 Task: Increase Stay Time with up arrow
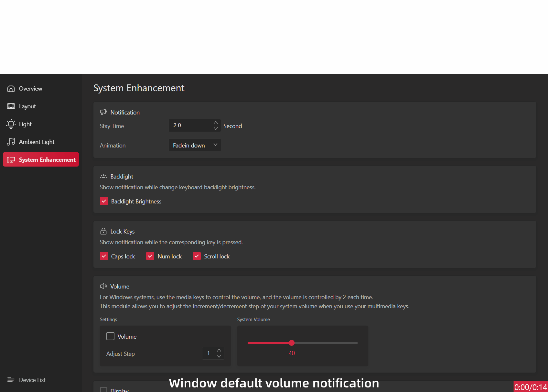216,123
